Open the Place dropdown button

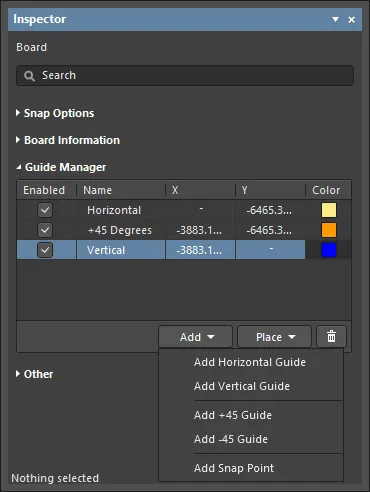[274, 337]
